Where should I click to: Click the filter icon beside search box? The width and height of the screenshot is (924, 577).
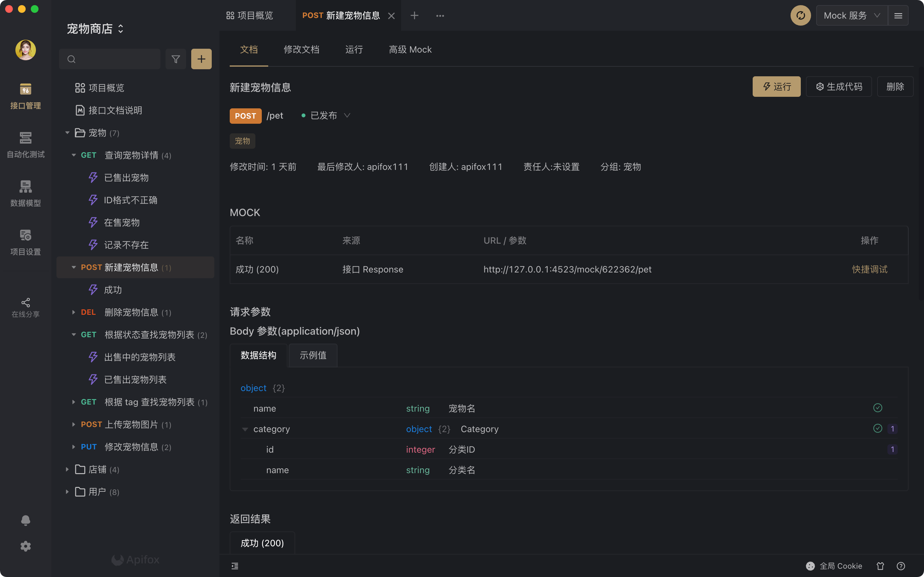point(175,59)
